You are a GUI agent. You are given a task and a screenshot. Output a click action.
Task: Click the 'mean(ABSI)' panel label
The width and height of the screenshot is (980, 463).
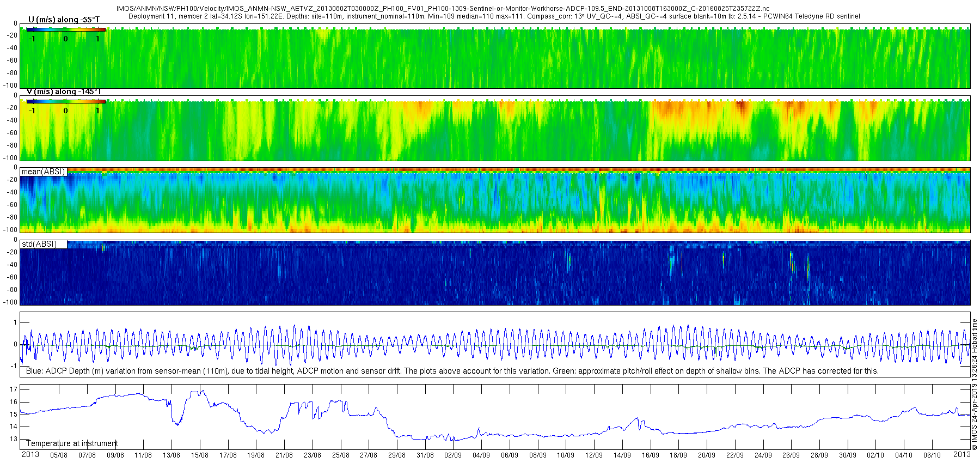[43, 172]
